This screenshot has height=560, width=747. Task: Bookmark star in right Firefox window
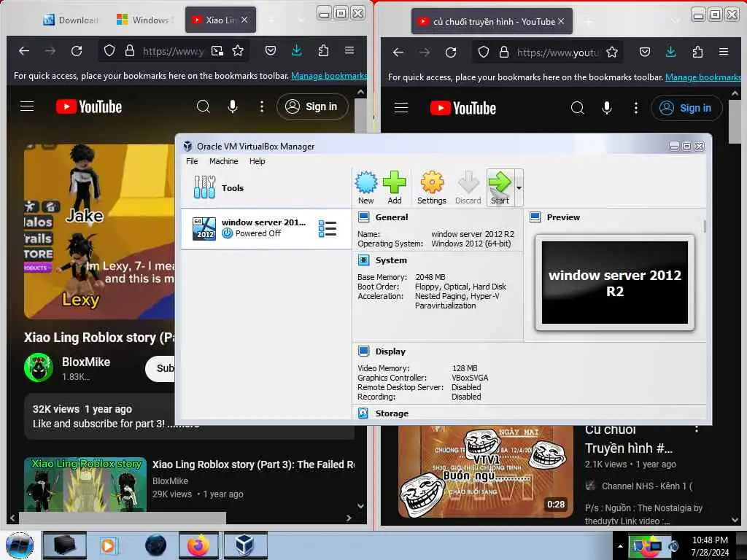point(612,52)
